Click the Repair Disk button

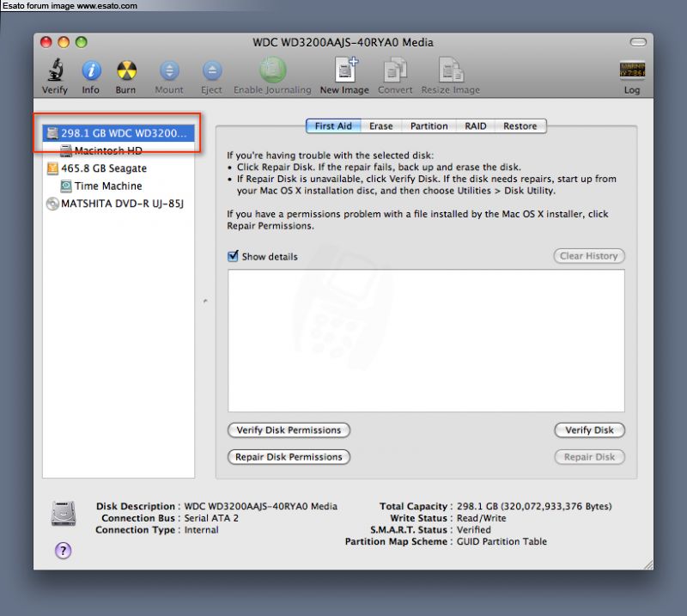589,457
